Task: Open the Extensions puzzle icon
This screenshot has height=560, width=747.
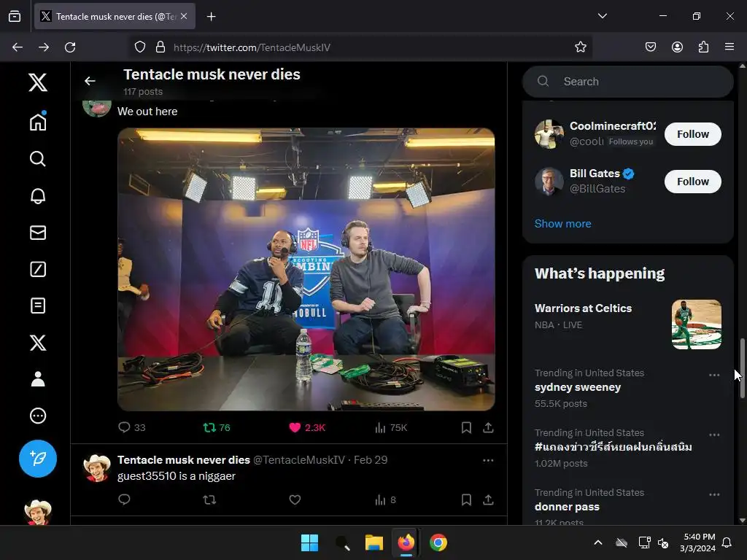Action: (703, 47)
